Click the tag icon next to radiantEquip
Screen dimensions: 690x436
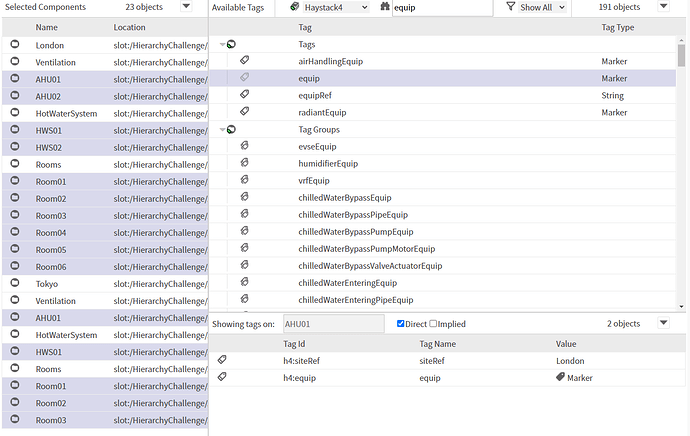click(245, 112)
